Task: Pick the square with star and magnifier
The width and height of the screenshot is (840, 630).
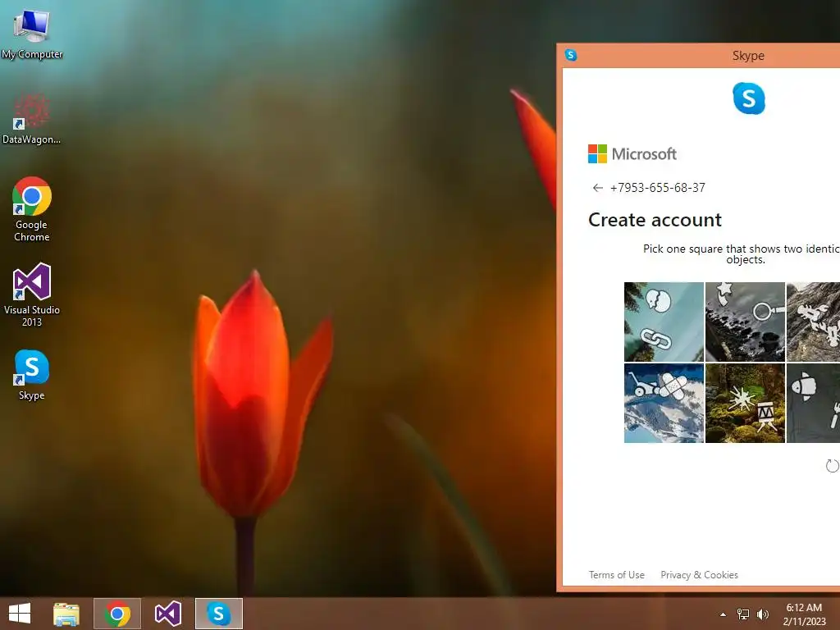Action: [745, 322]
